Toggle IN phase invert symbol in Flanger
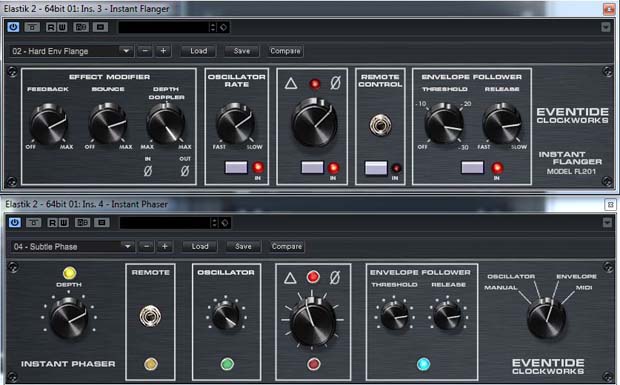 point(147,171)
